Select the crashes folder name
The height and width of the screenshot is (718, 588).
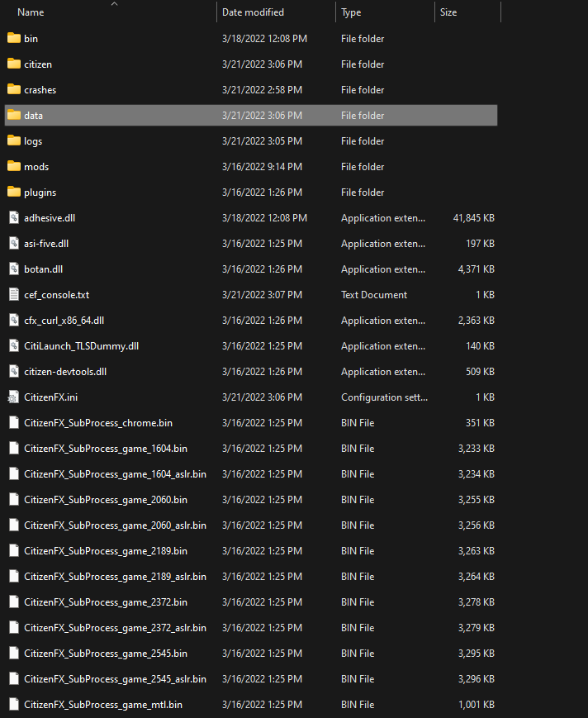(40, 90)
